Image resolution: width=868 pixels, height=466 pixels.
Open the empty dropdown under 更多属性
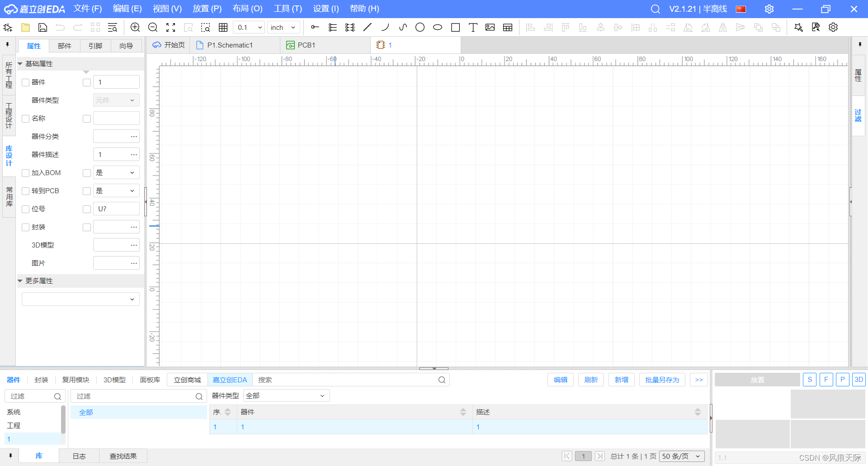click(80, 299)
